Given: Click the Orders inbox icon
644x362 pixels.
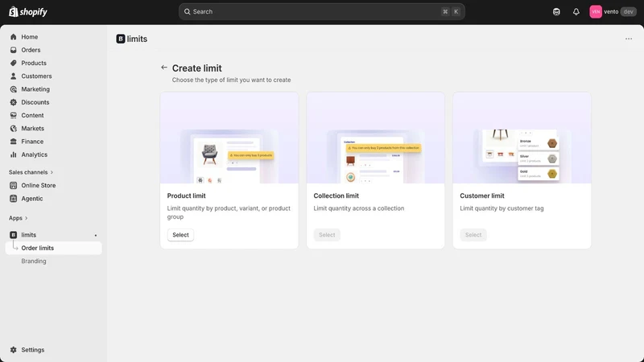Looking at the screenshot, I should tap(14, 50).
